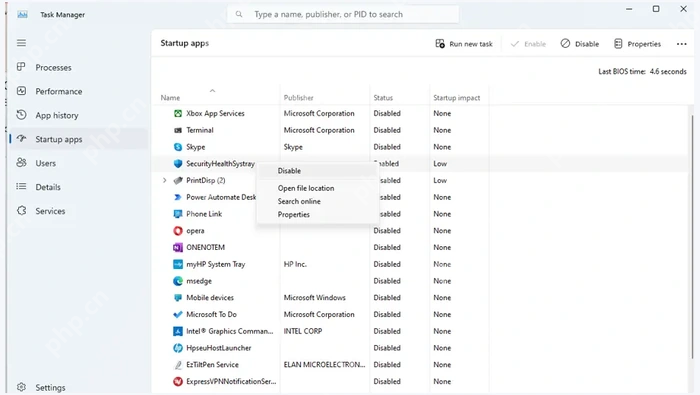Expand the PrintDisp (2) group
Viewport: 700px width, 395px height.
[x=164, y=180]
